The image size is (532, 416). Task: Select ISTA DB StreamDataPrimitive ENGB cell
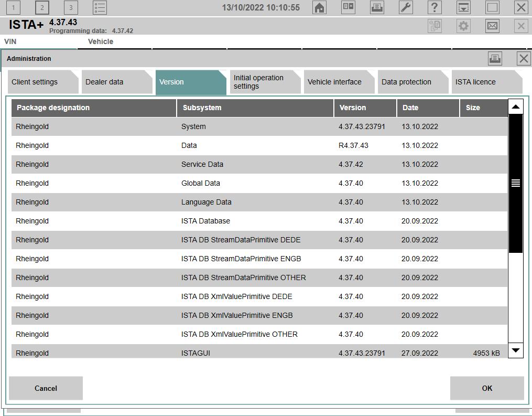(241, 259)
